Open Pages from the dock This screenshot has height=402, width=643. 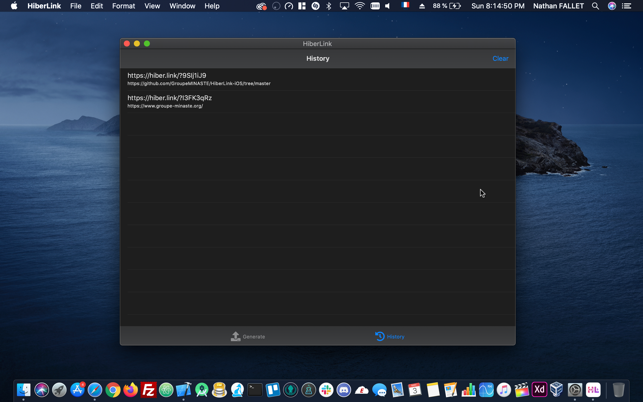tap(450, 389)
